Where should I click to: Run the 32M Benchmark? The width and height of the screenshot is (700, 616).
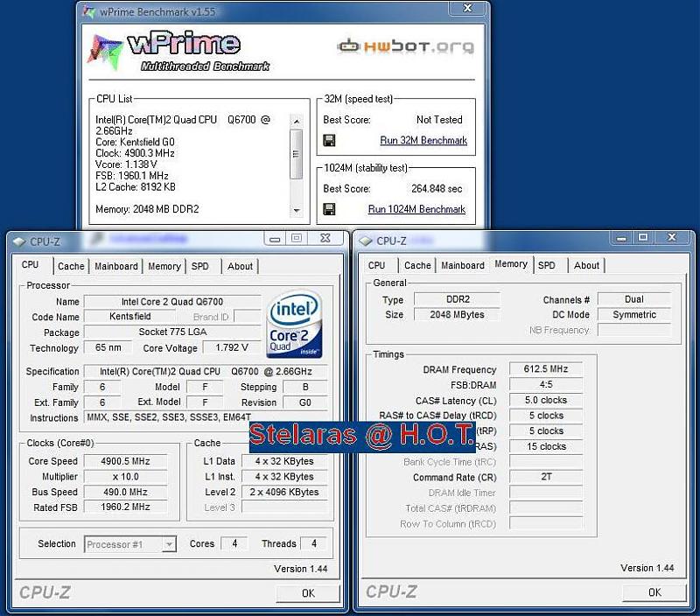tap(423, 141)
